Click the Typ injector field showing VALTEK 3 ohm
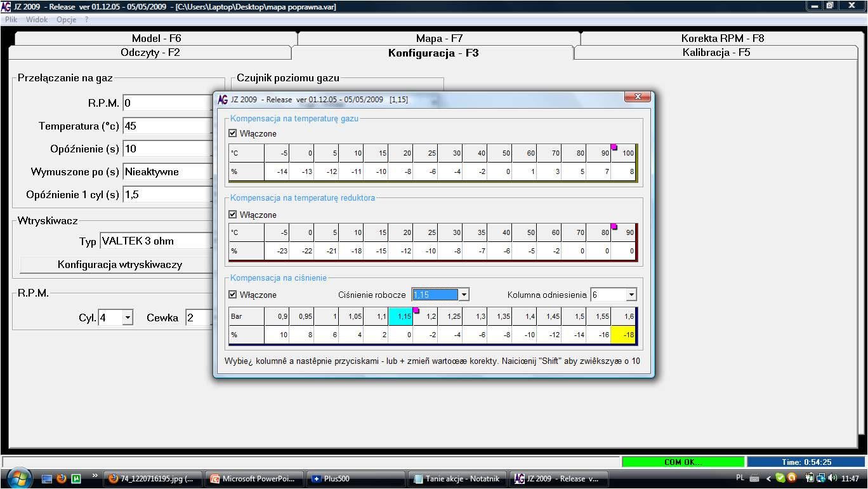 coord(156,241)
